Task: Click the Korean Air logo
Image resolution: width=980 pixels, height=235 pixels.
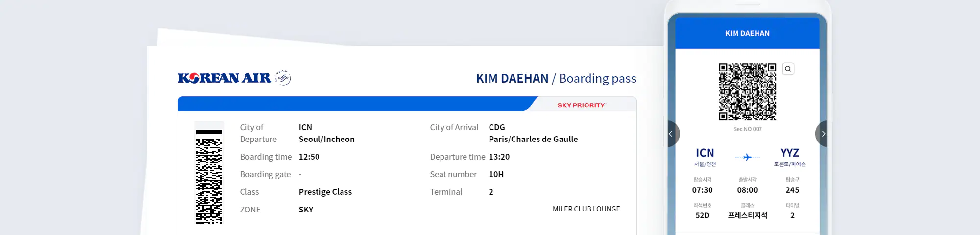Action: click(x=224, y=78)
